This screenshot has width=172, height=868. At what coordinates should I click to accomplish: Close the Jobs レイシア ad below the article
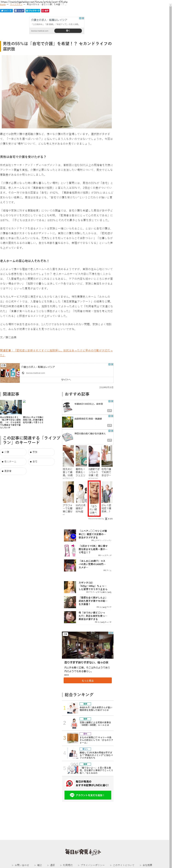point(112,364)
